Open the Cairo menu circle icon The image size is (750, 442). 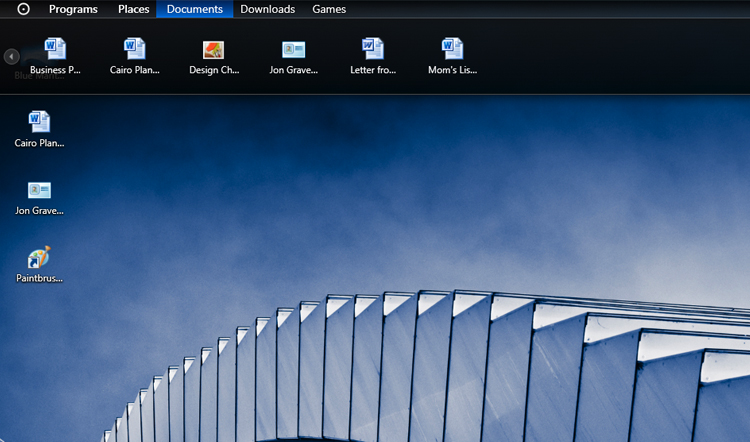24,9
